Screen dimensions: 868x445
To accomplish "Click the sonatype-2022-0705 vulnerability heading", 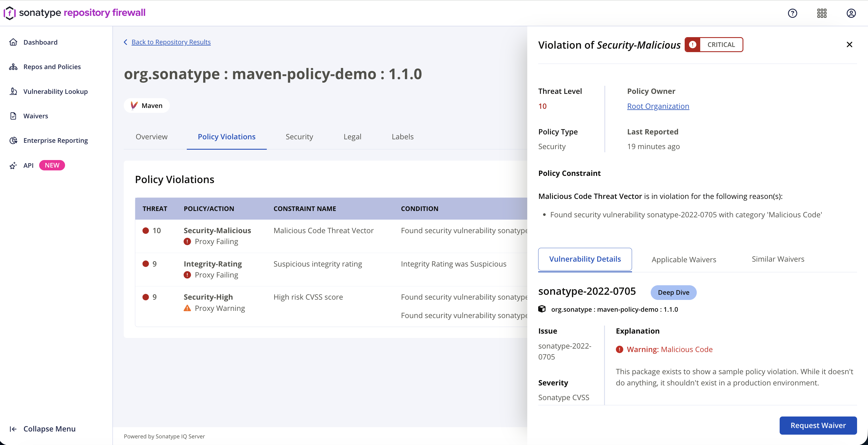I will (587, 291).
